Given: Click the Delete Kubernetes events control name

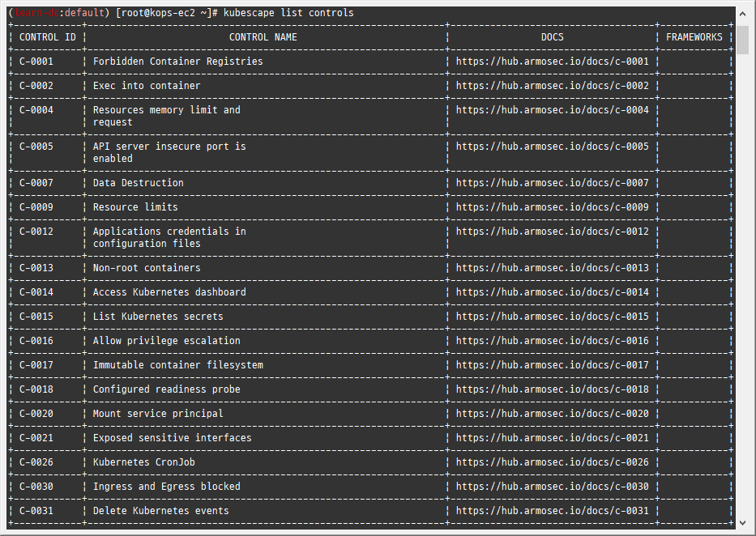Looking at the screenshot, I should pos(160,510).
